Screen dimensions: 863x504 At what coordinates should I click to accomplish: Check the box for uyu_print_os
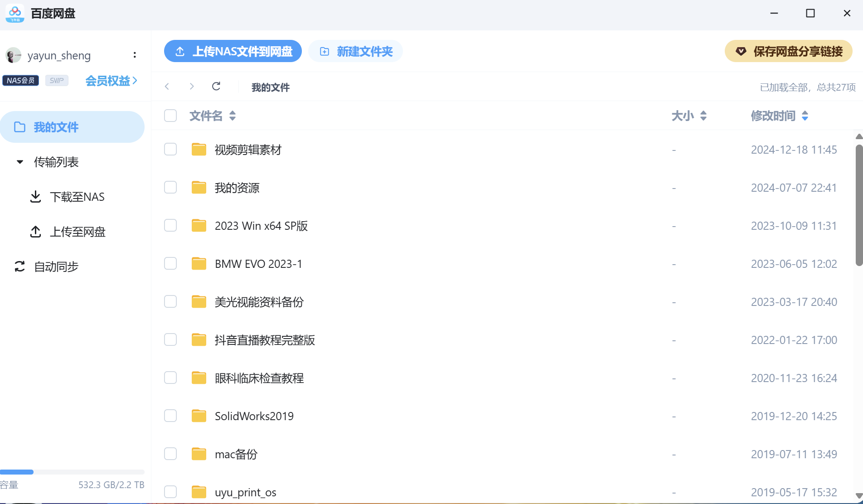170,492
